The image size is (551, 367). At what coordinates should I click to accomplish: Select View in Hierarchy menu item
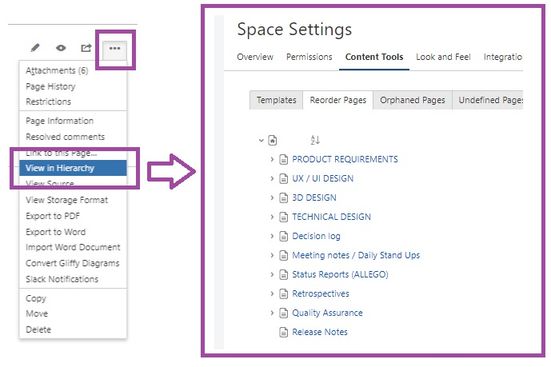(73, 168)
